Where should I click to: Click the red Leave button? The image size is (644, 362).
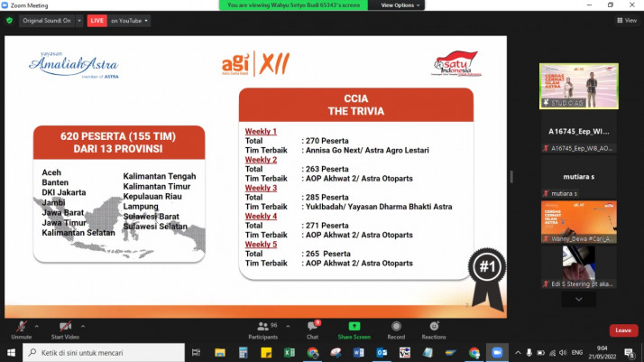click(x=622, y=330)
